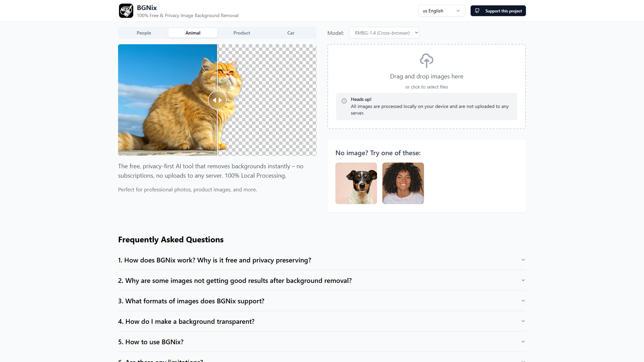Choose the dog sample image
The height and width of the screenshot is (362, 644).
pyautogui.click(x=356, y=183)
